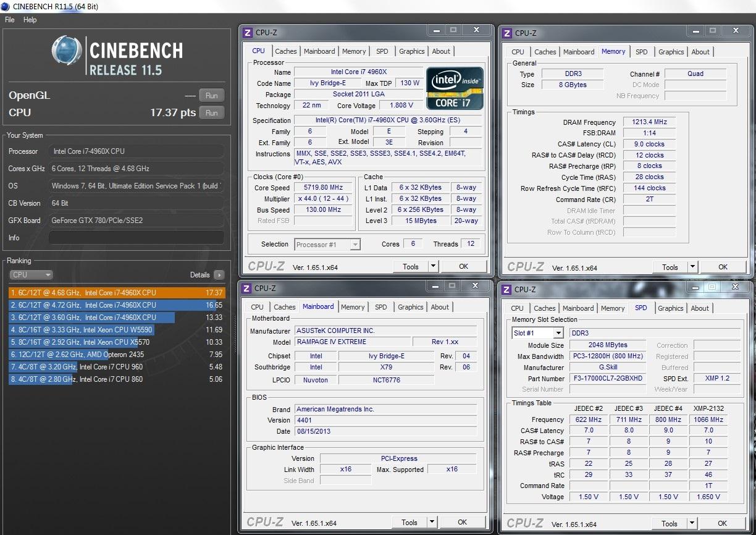Expand the Processor #1 selection combo box

pos(355,245)
